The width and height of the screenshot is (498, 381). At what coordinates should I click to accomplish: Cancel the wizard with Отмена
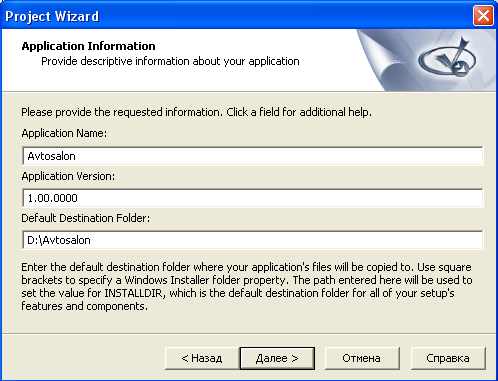362,358
